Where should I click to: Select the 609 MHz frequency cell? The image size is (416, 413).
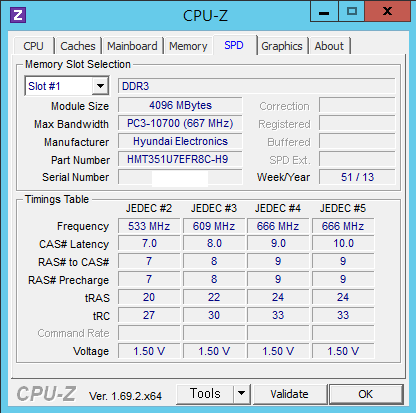tap(214, 226)
